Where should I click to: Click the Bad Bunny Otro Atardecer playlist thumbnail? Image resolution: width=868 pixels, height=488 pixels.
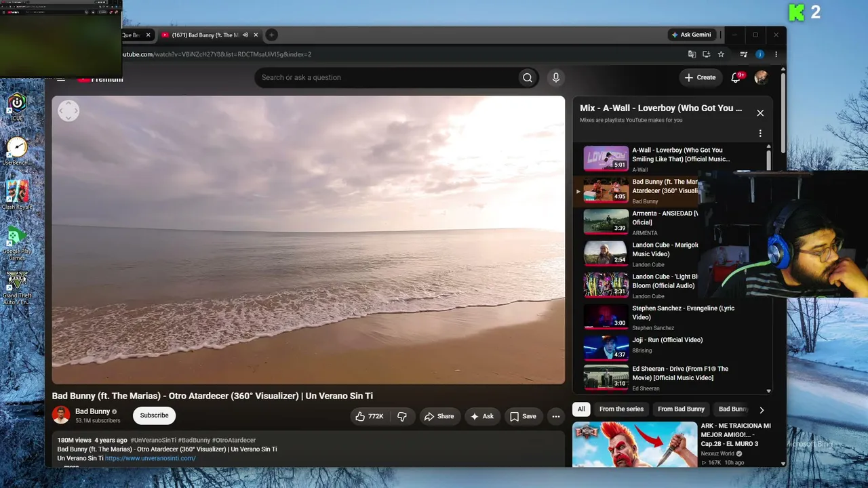(606, 190)
